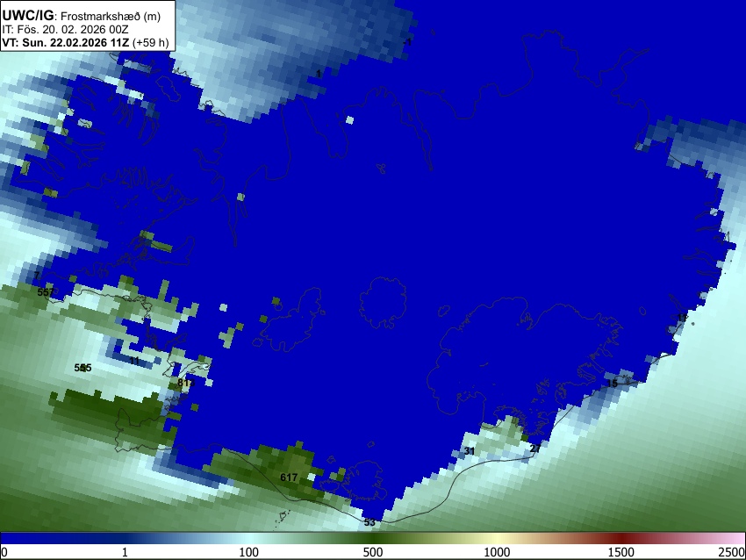Click the '617' value on the map
The height and width of the screenshot is (560, 746).
point(289,477)
